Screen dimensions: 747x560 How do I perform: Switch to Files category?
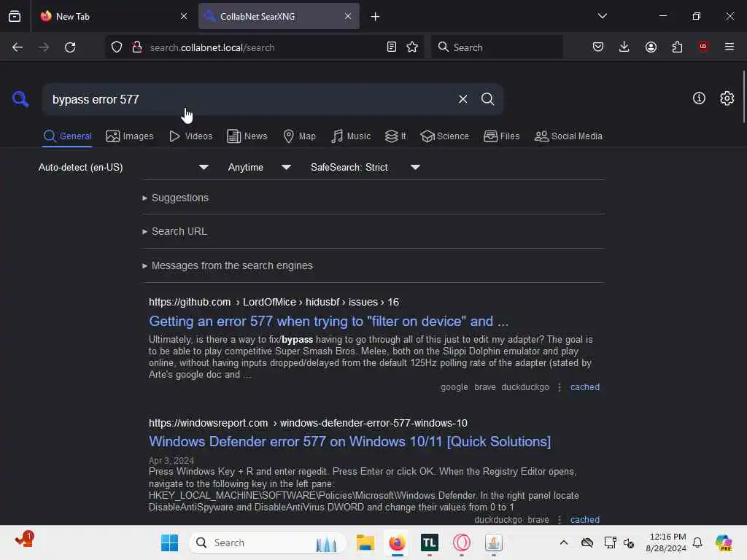(x=501, y=136)
